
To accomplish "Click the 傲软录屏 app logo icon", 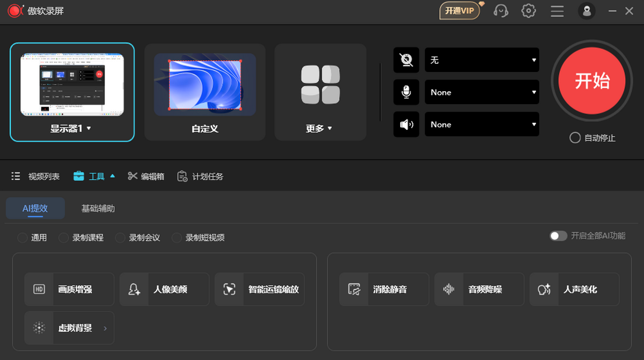I will (14, 11).
